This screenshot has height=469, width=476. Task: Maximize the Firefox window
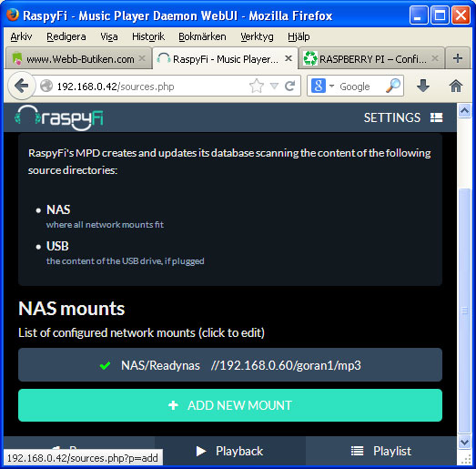pos(440,15)
